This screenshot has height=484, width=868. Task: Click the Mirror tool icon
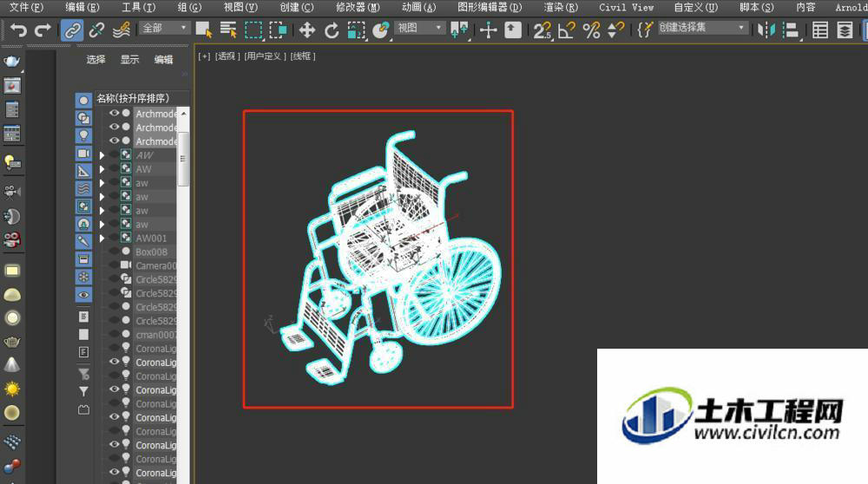tap(766, 29)
